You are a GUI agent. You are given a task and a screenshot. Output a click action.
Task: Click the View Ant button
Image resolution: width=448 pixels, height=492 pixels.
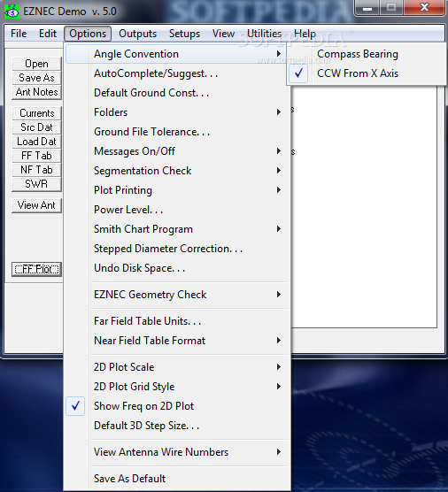pos(36,205)
